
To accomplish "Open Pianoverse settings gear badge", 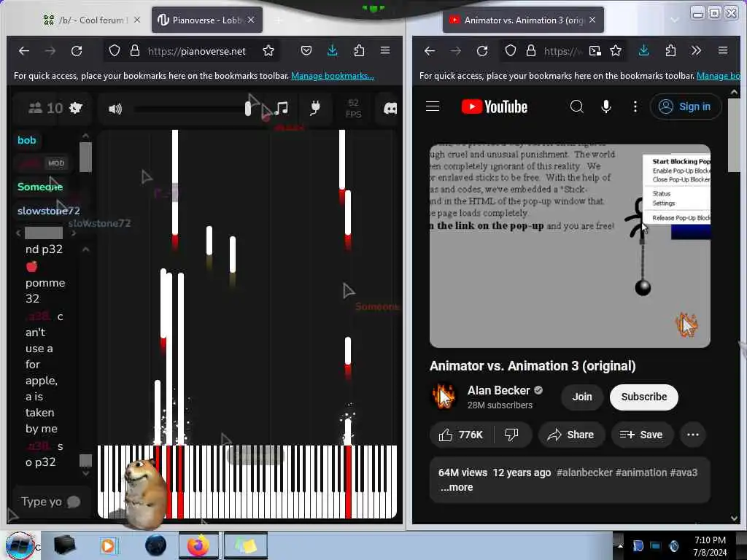I will [76, 108].
